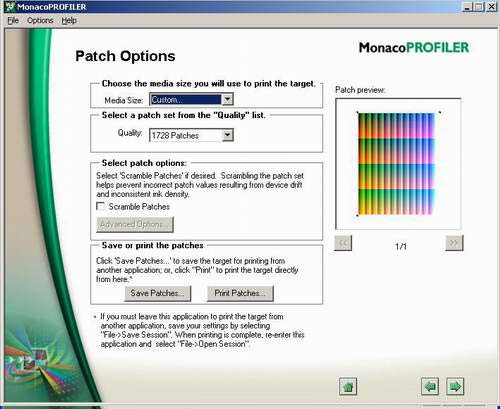Select the 1728 Patches combo box
The width and height of the screenshot is (500, 409).
tap(191, 135)
